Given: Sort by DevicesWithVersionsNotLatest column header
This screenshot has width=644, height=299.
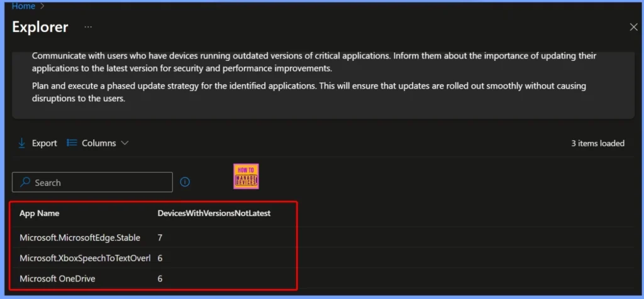Looking at the screenshot, I should point(214,214).
